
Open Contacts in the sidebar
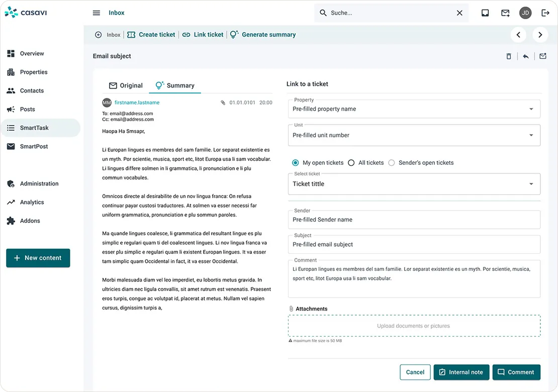pos(41,90)
